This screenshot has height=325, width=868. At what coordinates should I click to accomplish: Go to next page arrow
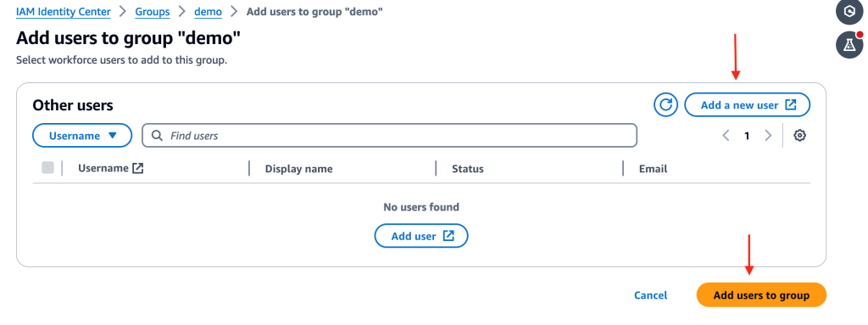point(768,135)
